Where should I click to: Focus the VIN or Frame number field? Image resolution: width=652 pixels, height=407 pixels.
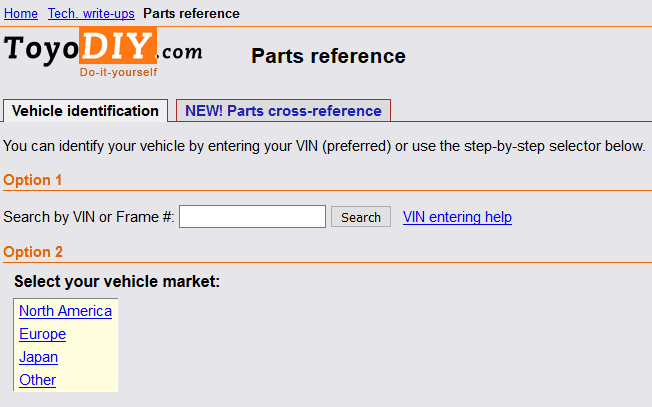[252, 217]
